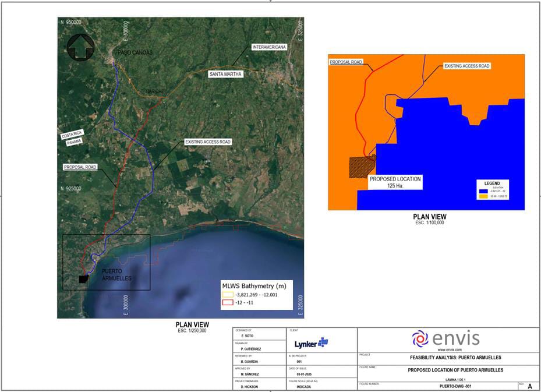Click the revision letter A cell
Viewport: 541px width, 392px height.
529,386
